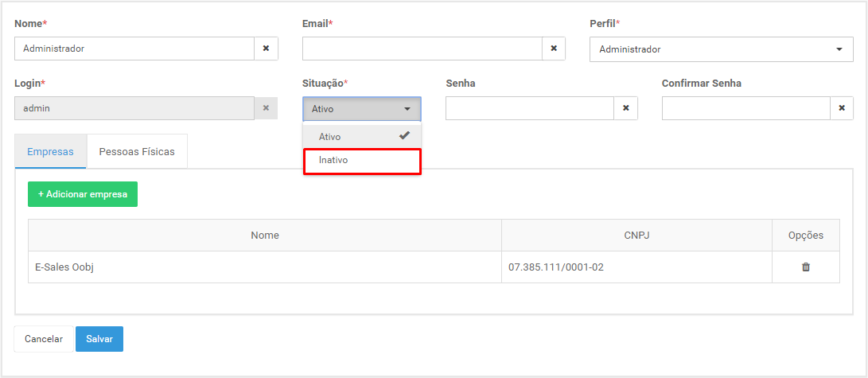Click the disabled x icon beside Login
This screenshot has height=378, width=868.
point(267,108)
